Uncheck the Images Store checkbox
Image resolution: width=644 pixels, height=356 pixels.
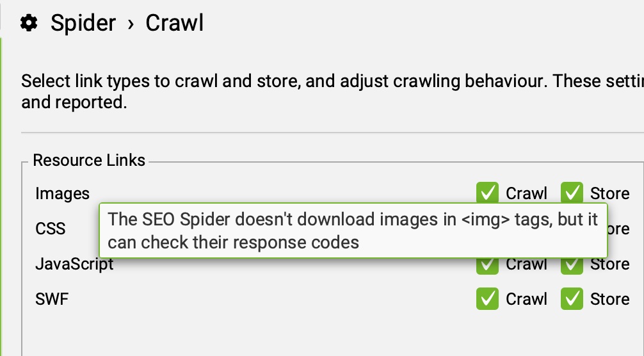pyautogui.click(x=572, y=193)
